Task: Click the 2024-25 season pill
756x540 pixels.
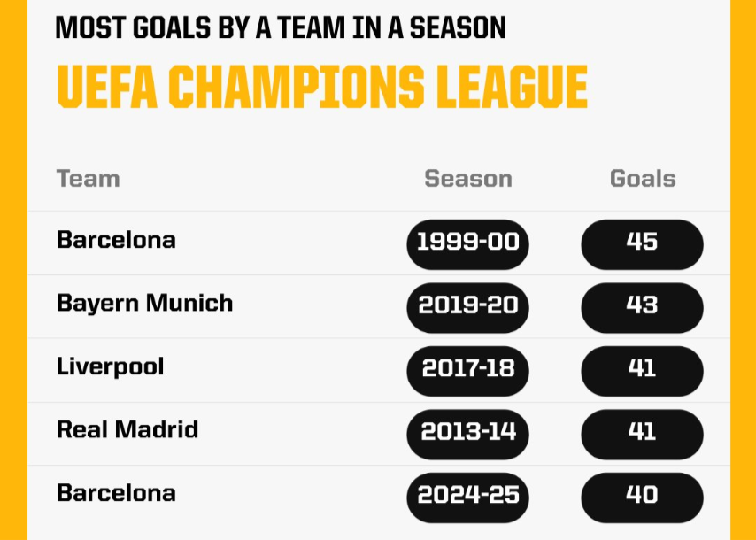Action: 467,498
